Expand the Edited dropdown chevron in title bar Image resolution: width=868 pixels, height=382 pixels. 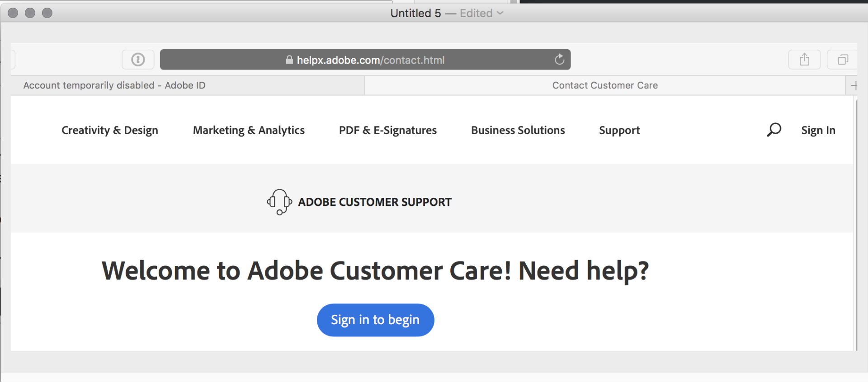pos(500,13)
